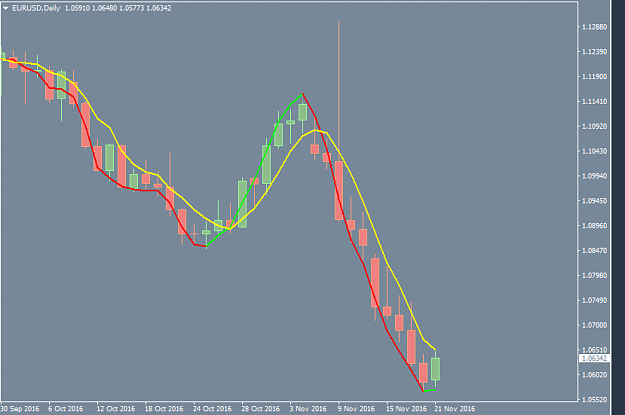Click the 3 Nov 2016 date label
The height and width of the screenshot is (415, 625).
(x=308, y=409)
